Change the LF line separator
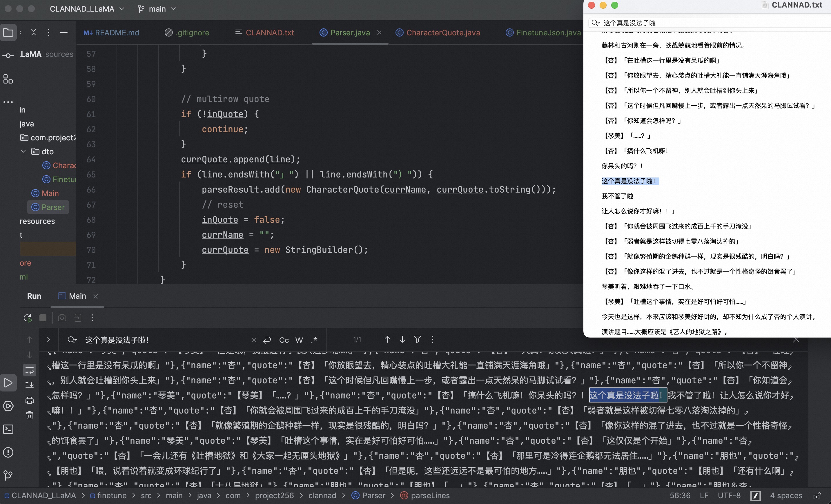 704,496
